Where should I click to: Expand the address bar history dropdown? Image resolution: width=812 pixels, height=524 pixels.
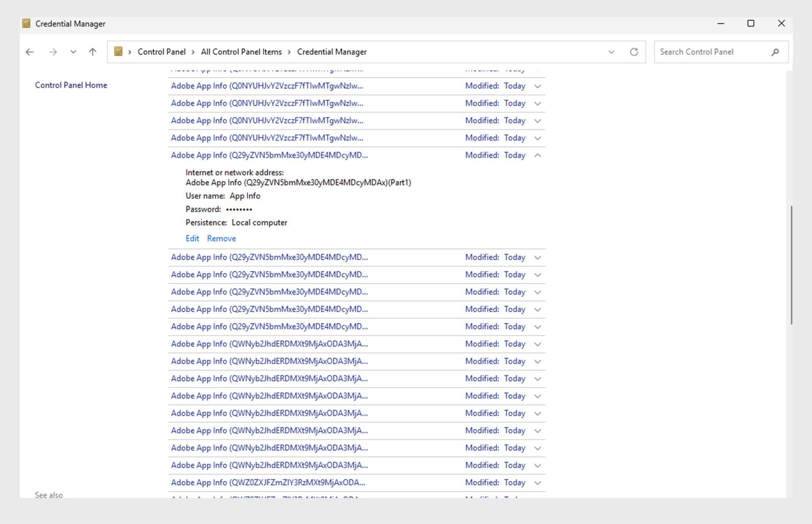[611, 52]
